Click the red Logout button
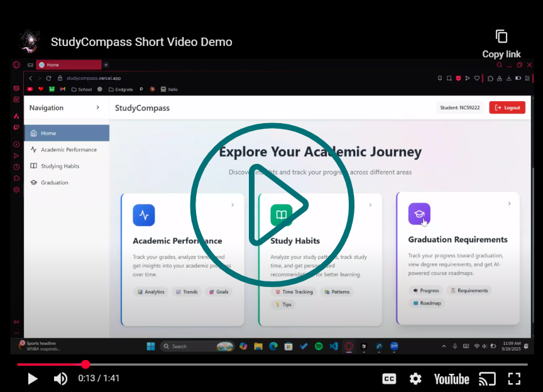Screen dimensions: 543x392 [x=507, y=108]
